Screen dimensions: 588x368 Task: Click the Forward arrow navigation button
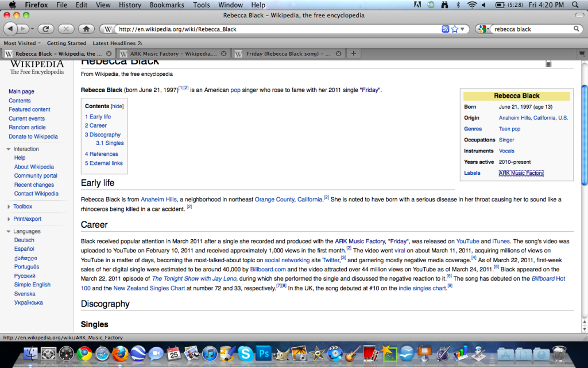tap(23, 29)
